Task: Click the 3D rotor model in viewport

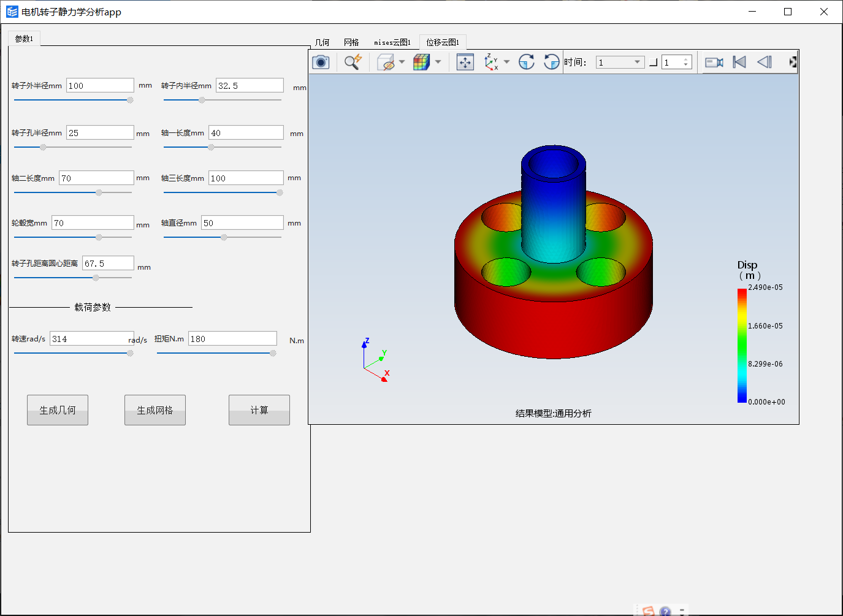Action: pyautogui.click(x=553, y=252)
